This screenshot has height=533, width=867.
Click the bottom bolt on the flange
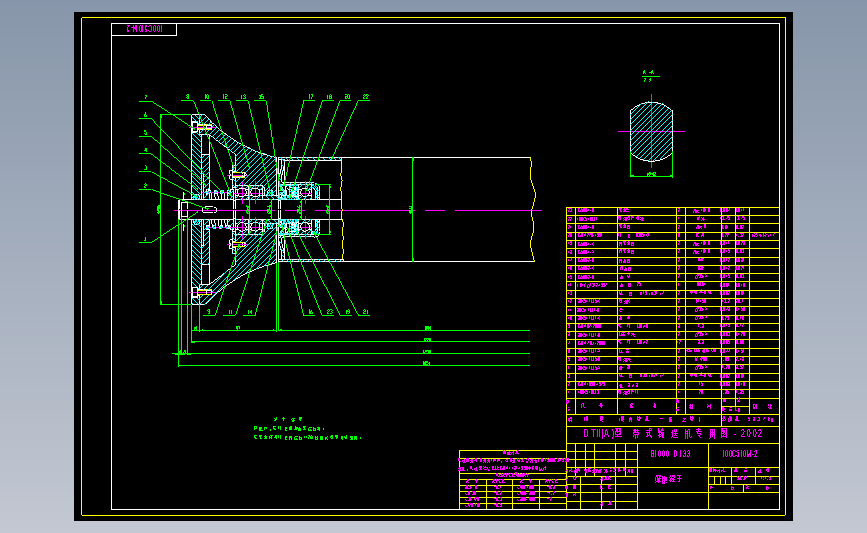coord(202,292)
